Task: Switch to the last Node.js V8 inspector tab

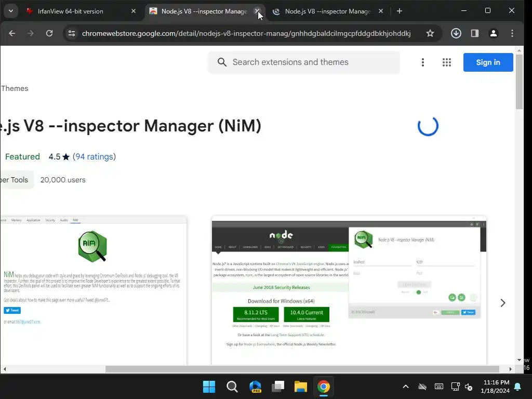Action: coord(327,11)
